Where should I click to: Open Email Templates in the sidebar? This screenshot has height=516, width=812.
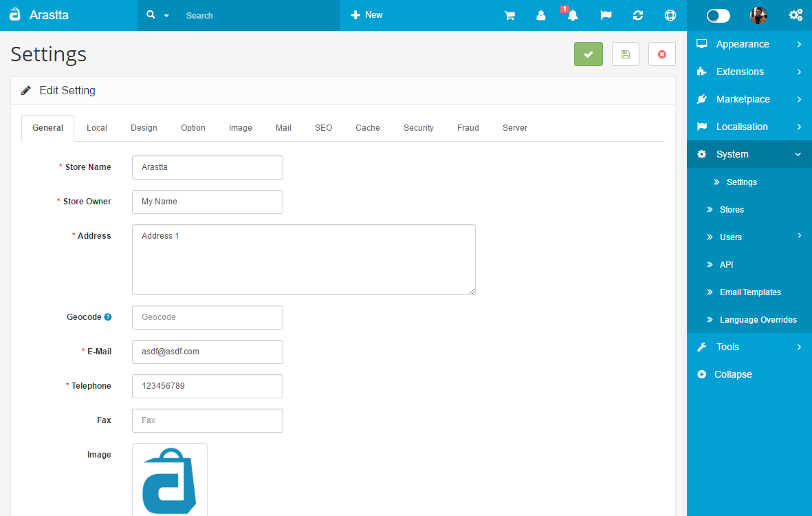pos(750,292)
